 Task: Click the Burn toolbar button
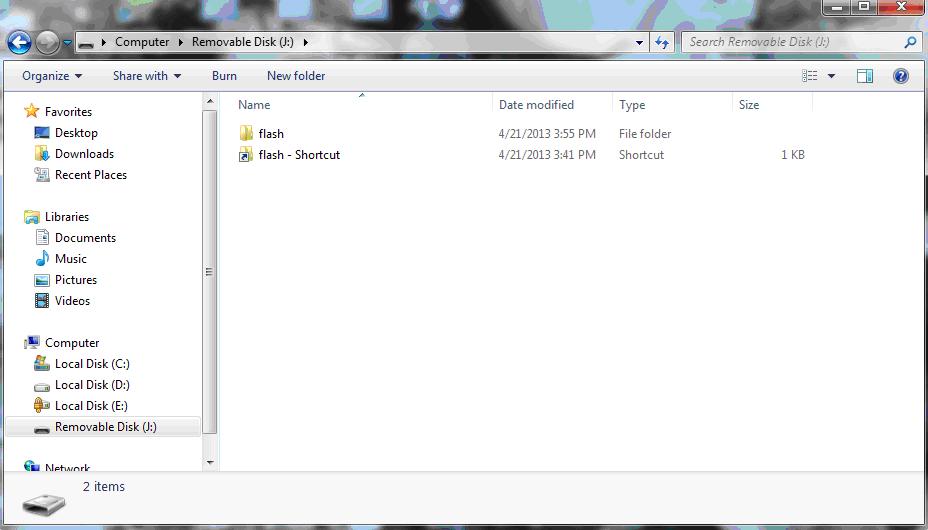(224, 76)
